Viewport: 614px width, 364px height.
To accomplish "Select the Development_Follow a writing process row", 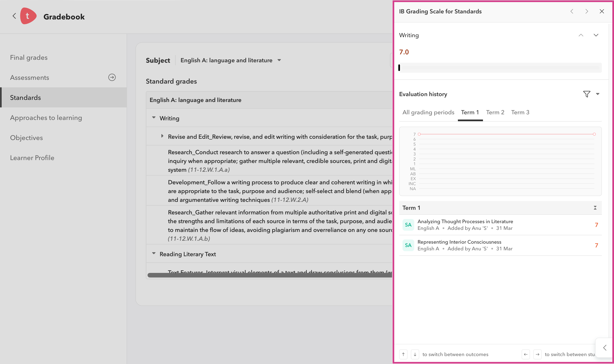I will point(269,191).
